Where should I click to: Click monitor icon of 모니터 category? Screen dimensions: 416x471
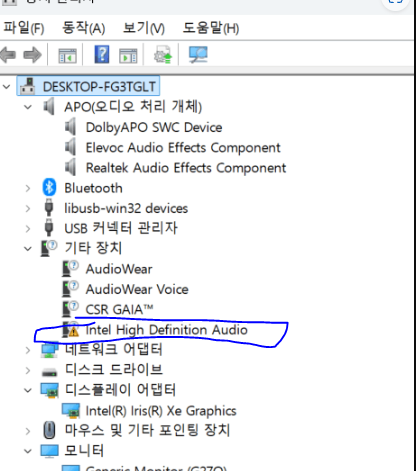(50, 451)
